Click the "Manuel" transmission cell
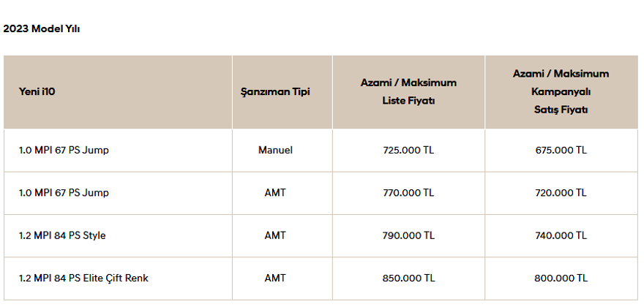The height and width of the screenshot is (307, 644). tap(275, 150)
